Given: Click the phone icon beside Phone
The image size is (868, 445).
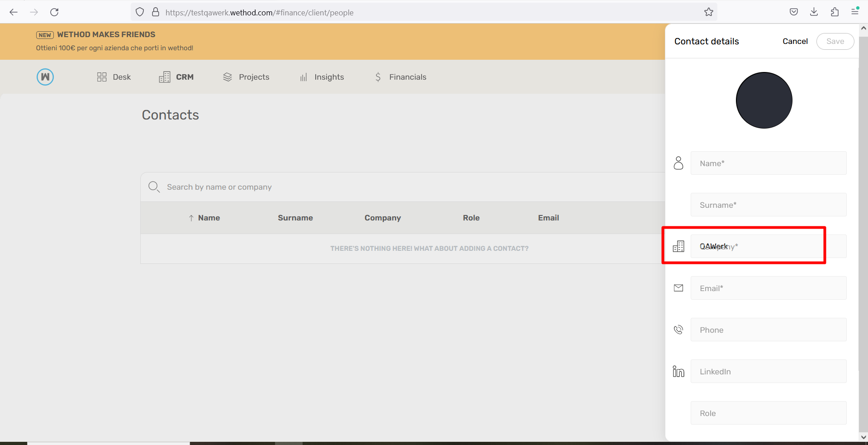Looking at the screenshot, I should click(678, 330).
